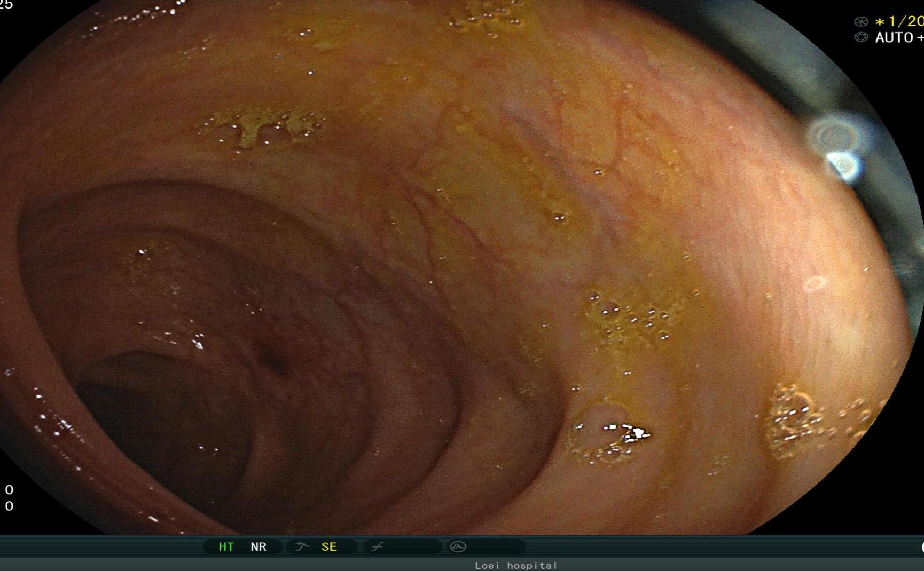
Task: Click the Loei hospital label
Action: point(516,565)
